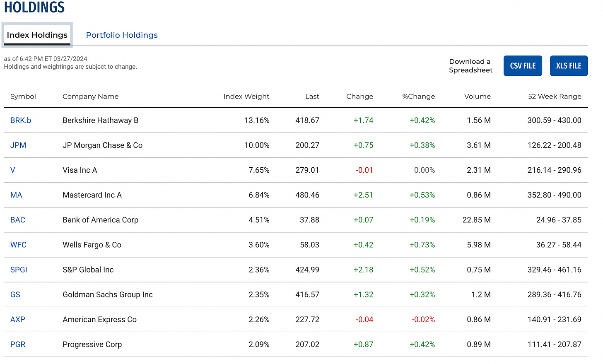Select the Visa Inc A company name
The height and width of the screenshot is (364, 603).
click(x=80, y=170)
